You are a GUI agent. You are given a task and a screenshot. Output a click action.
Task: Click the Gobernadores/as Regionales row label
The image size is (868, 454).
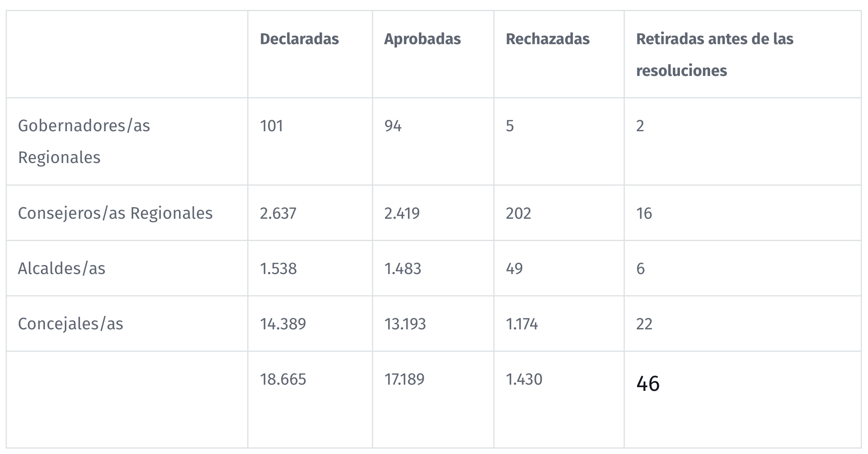[x=84, y=142]
